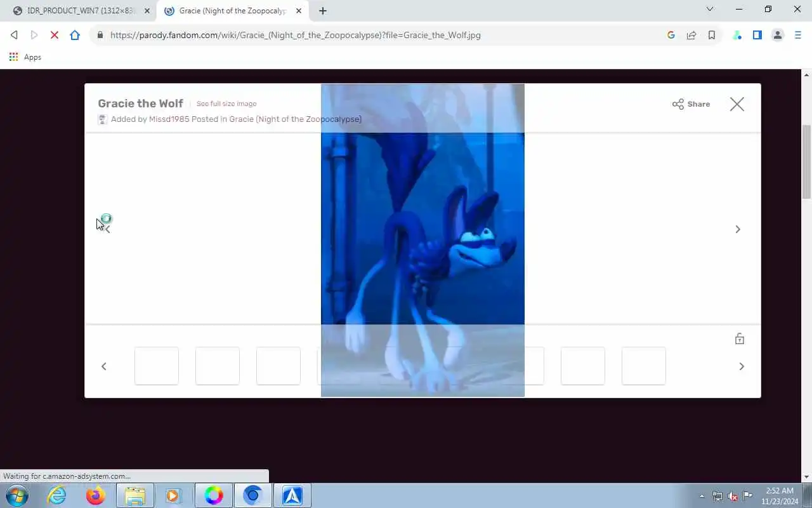Close the image lightbox
This screenshot has height=508, width=812.
click(x=737, y=104)
